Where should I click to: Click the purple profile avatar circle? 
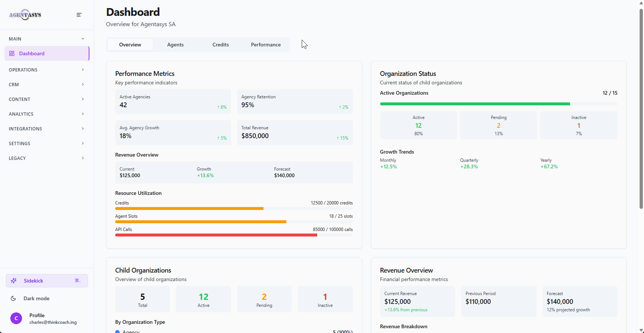coord(16,318)
